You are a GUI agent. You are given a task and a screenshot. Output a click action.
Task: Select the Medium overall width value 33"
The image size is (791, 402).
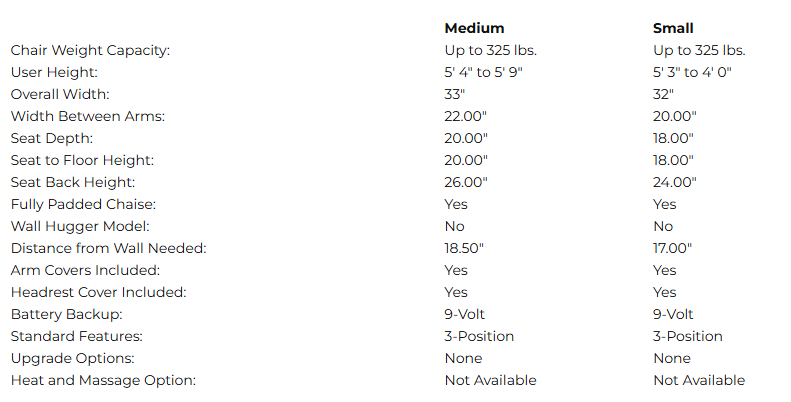coord(455,94)
